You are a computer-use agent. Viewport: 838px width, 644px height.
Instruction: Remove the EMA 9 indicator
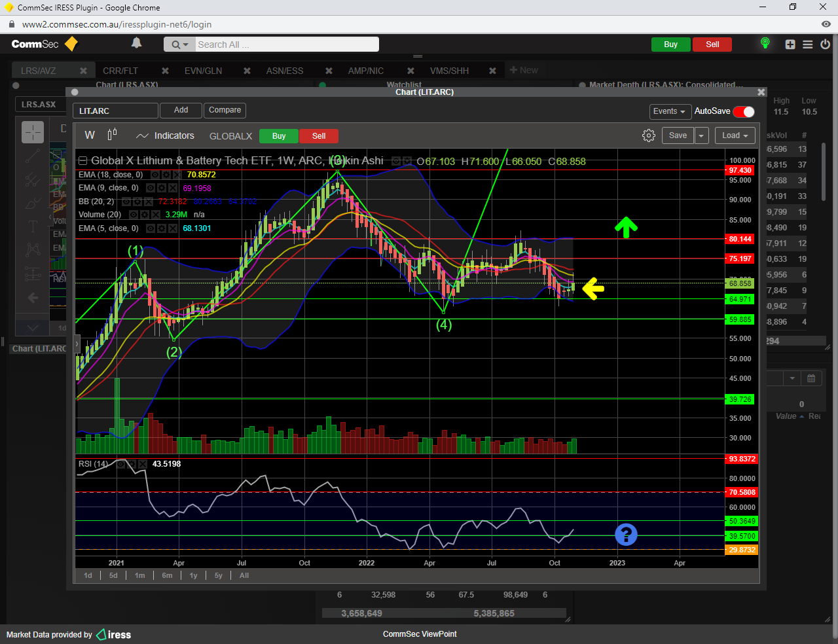click(173, 188)
